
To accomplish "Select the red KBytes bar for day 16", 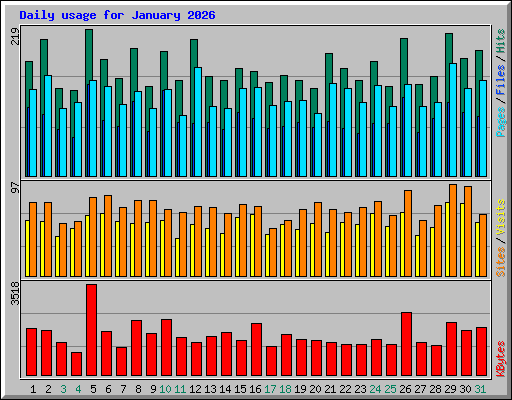I will (x=257, y=350).
